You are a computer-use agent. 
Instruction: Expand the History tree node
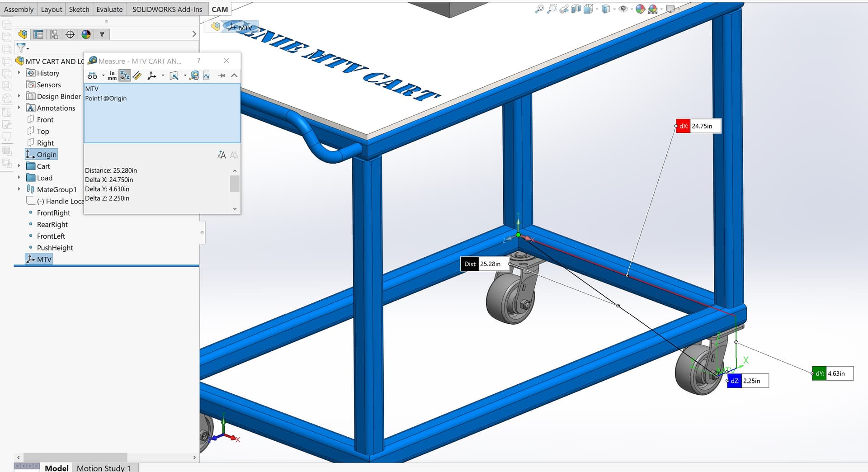coord(19,73)
